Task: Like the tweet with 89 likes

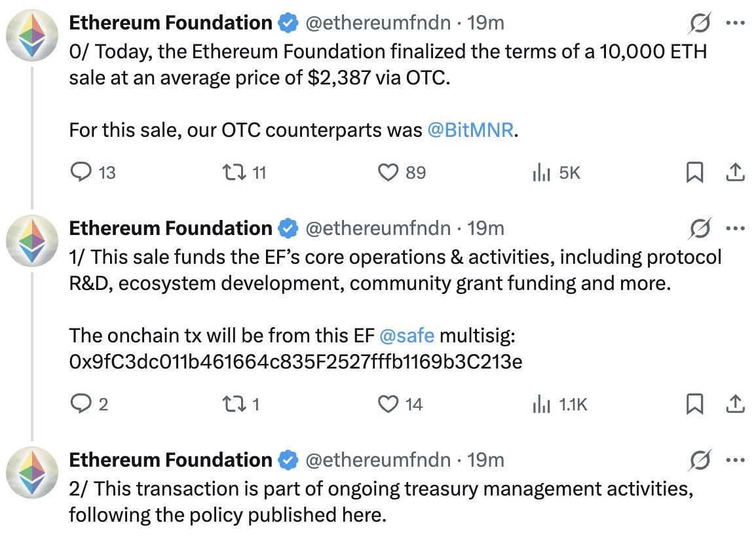Action: [388, 172]
